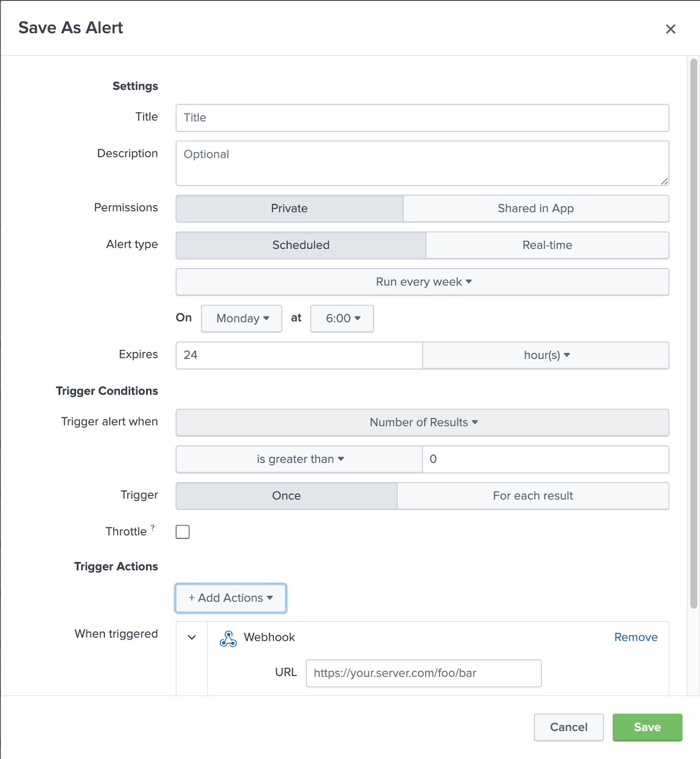Click the Webhook URL input field
Image resolution: width=700 pixels, height=759 pixels.
[x=423, y=673]
